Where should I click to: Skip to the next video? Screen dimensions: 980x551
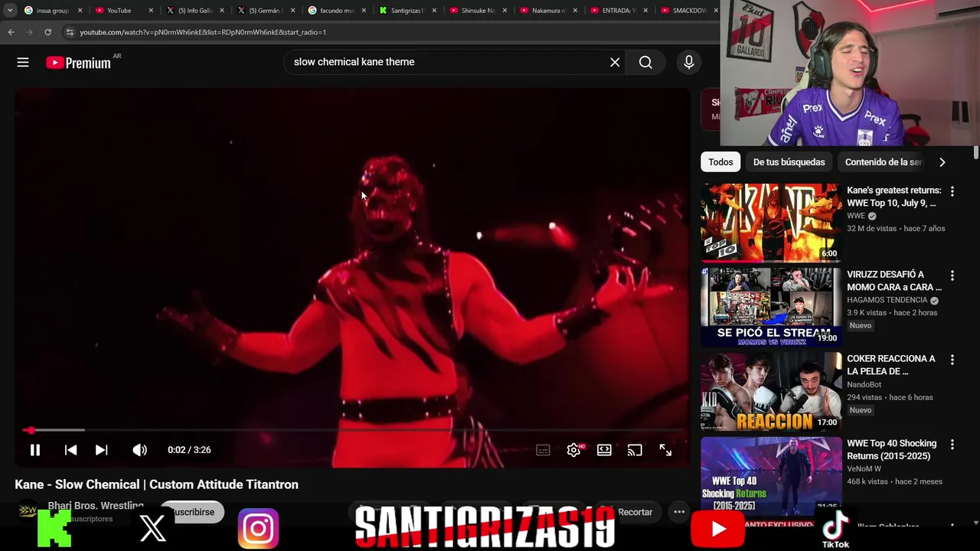pyautogui.click(x=101, y=450)
